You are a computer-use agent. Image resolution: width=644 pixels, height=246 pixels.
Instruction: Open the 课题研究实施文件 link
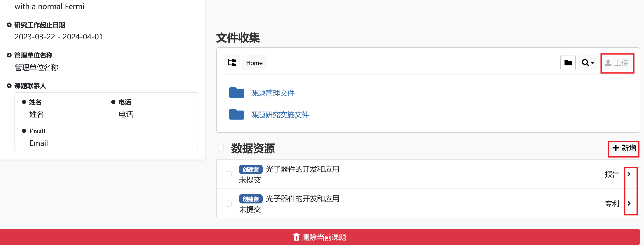(x=280, y=115)
